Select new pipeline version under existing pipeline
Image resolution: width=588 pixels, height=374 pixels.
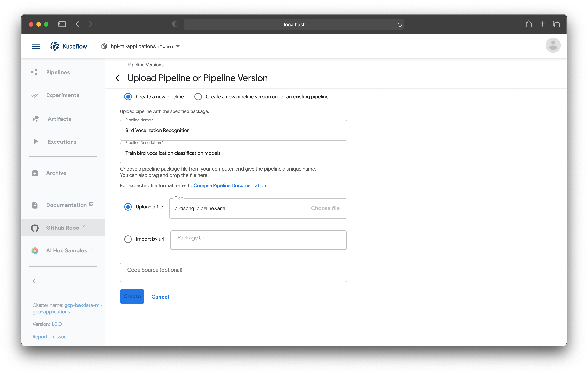click(x=198, y=97)
